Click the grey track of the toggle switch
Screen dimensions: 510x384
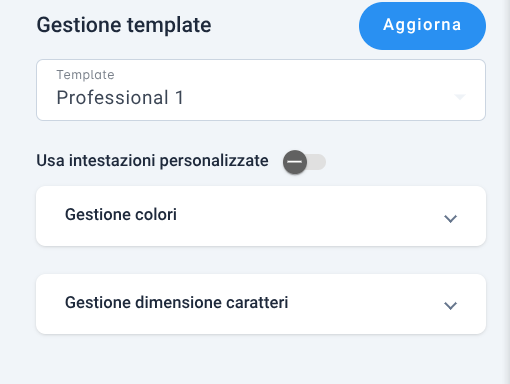click(x=317, y=162)
